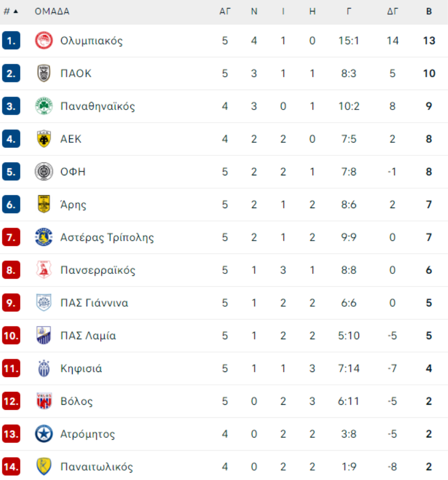
Task: Click the ΑΓ matches played column header
Action: click(x=225, y=11)
